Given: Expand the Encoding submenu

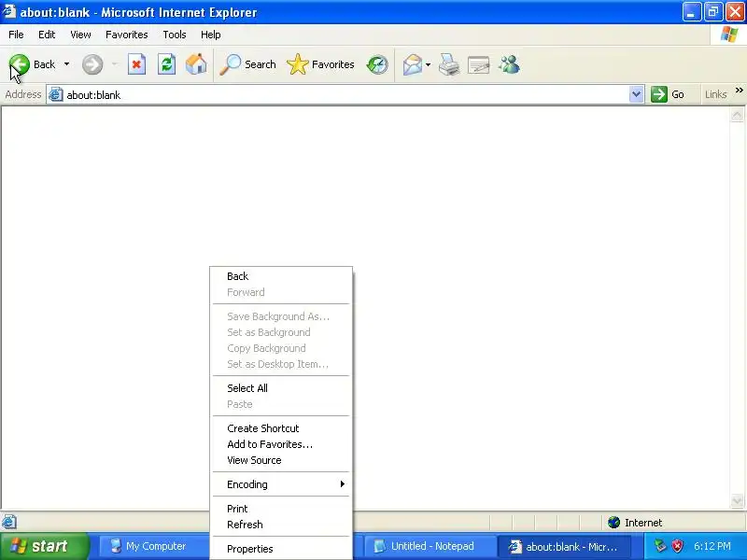Looking at the screenshot, I should click(x=281, y=484).
